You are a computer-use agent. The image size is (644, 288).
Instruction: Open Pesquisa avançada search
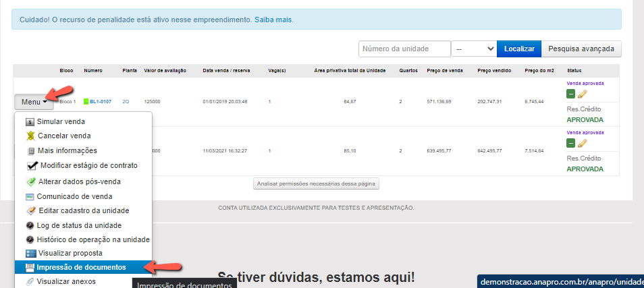pyautogui.click(x=581, y=49)
